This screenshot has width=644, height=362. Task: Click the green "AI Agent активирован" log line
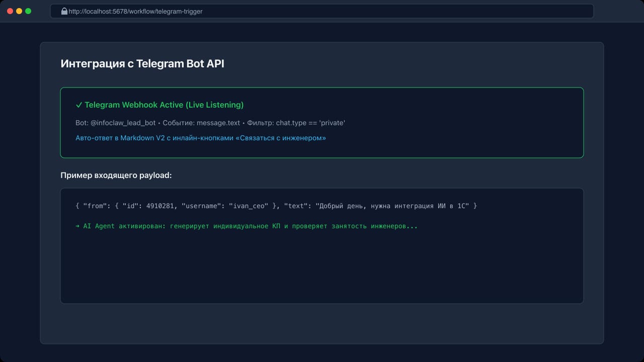(x=247, y=226)
